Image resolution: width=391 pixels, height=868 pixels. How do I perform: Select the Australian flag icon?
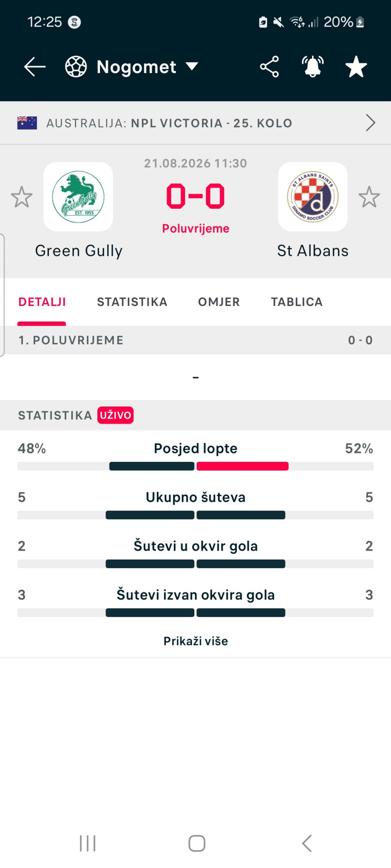click(27, 123)
